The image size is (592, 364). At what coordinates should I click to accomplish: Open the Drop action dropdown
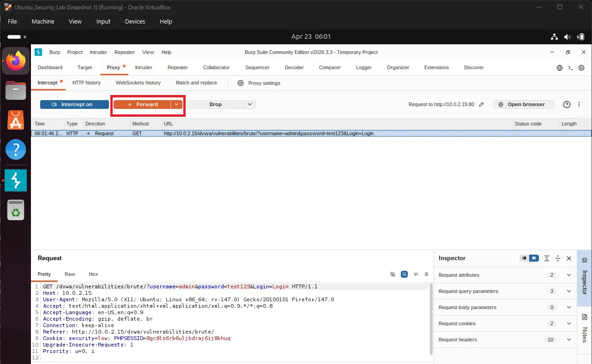(x=249, y=104)
